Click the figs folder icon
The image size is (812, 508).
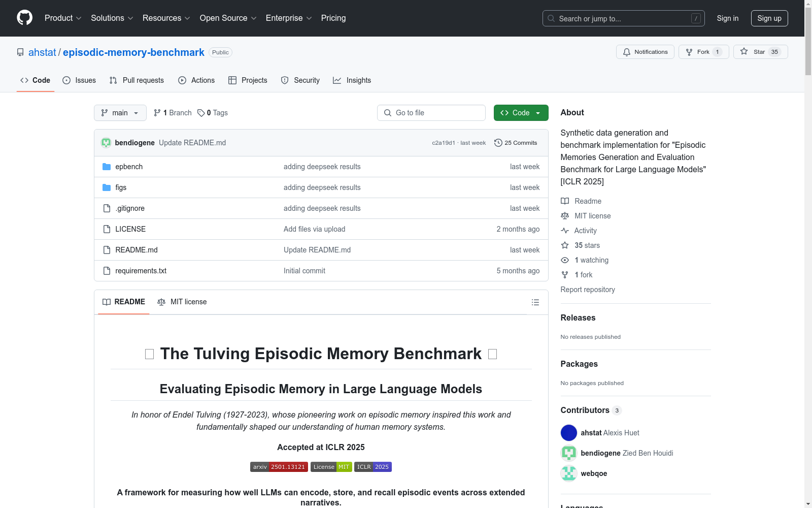point(107,187)
